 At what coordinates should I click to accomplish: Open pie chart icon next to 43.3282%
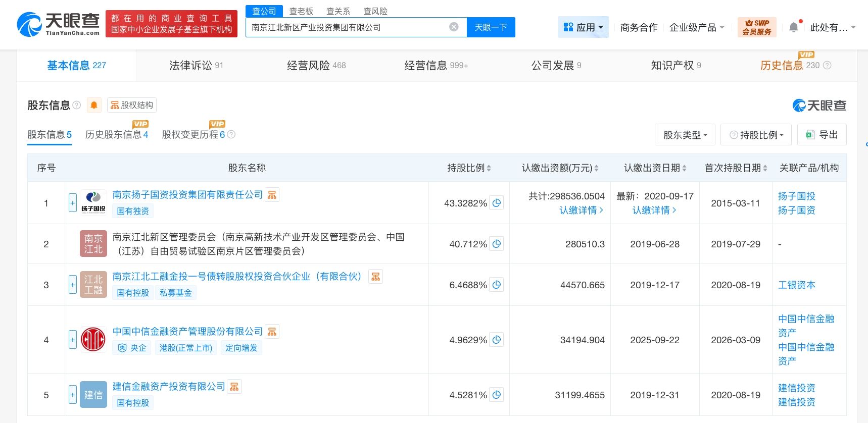click(497, 203)
